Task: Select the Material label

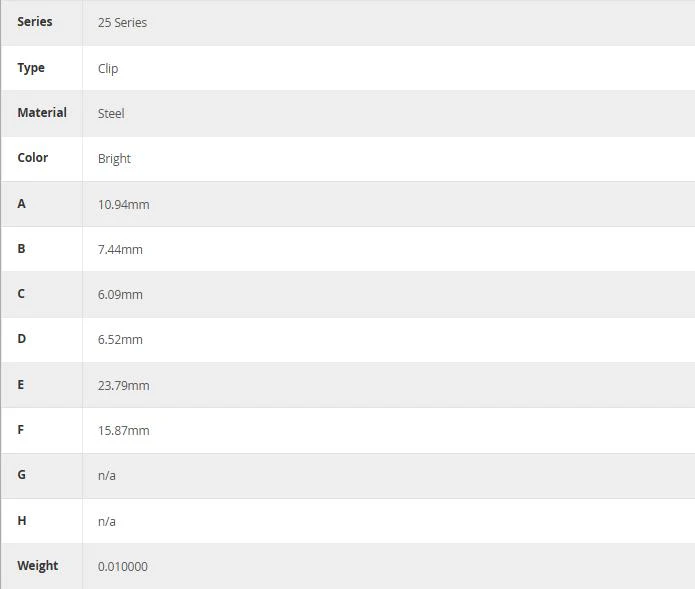Action: (42, 113)
